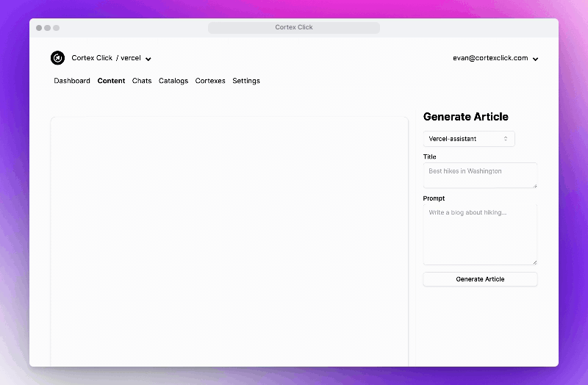This screenshot has height=385, width=588.
Task: Click the window's close dot
Action: [x=40, y=28]
